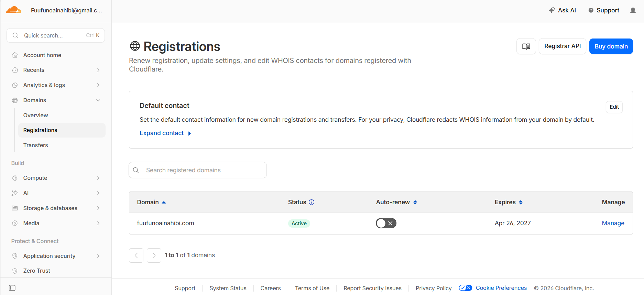Click the Active status badge
Viewport: 644px width, 295px height.
pyautogui.click(x=299, y=223)
